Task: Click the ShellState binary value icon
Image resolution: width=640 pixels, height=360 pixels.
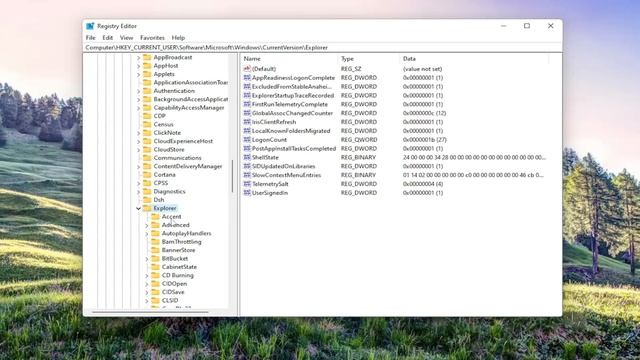Action: (x=247, y=157)
